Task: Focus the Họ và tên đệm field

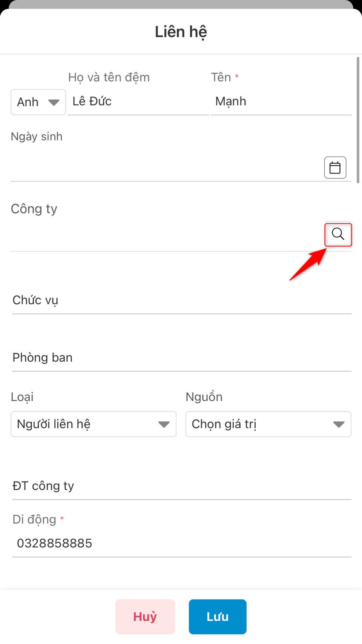Action: (138, 101)
